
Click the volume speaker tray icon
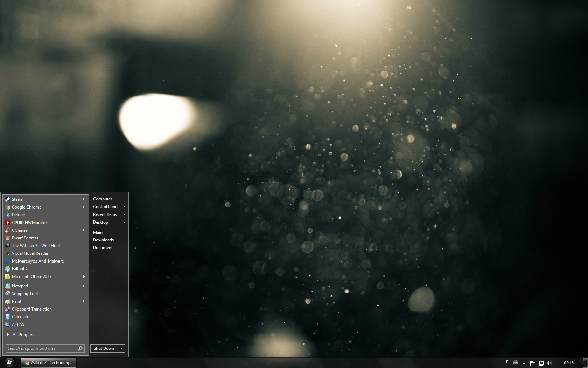click(x=549, y=363)
